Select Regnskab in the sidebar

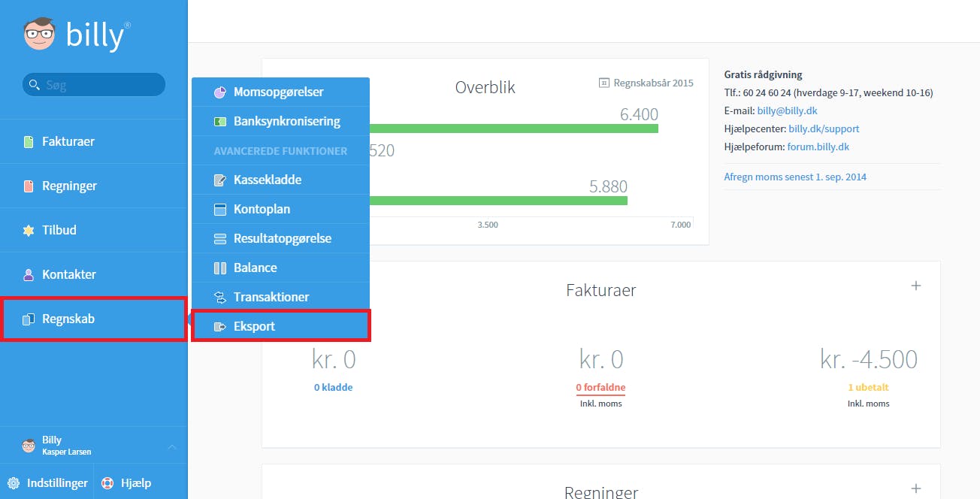click(x=93, y=319)
